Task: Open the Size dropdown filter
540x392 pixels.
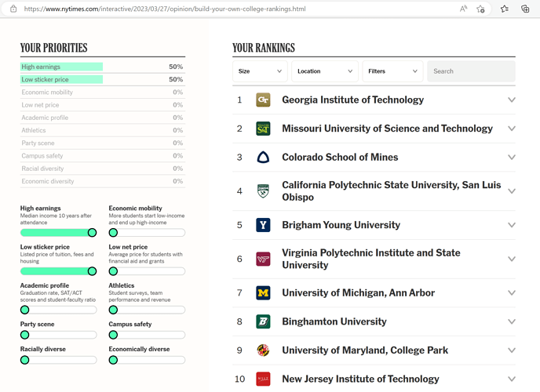Action: tap(261, 71)
